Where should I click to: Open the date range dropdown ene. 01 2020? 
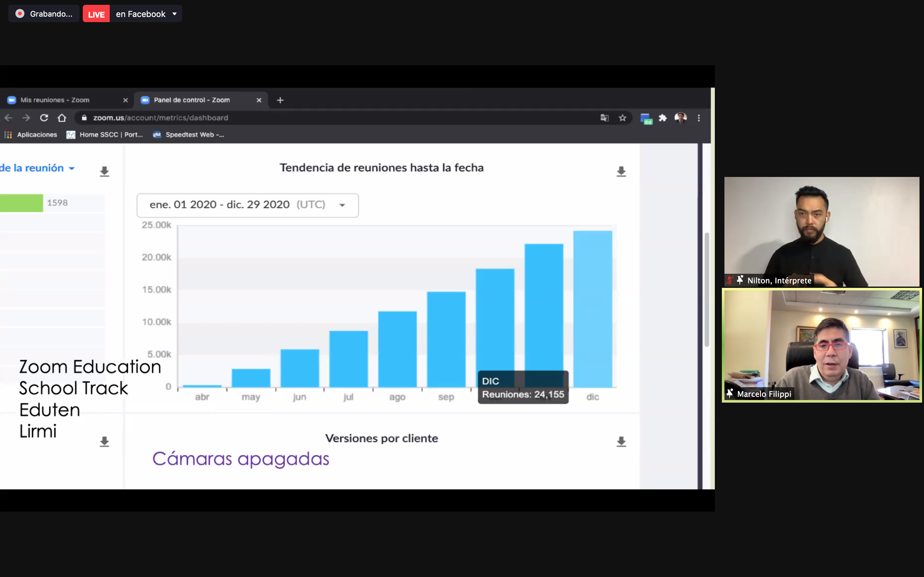[247, 205]
